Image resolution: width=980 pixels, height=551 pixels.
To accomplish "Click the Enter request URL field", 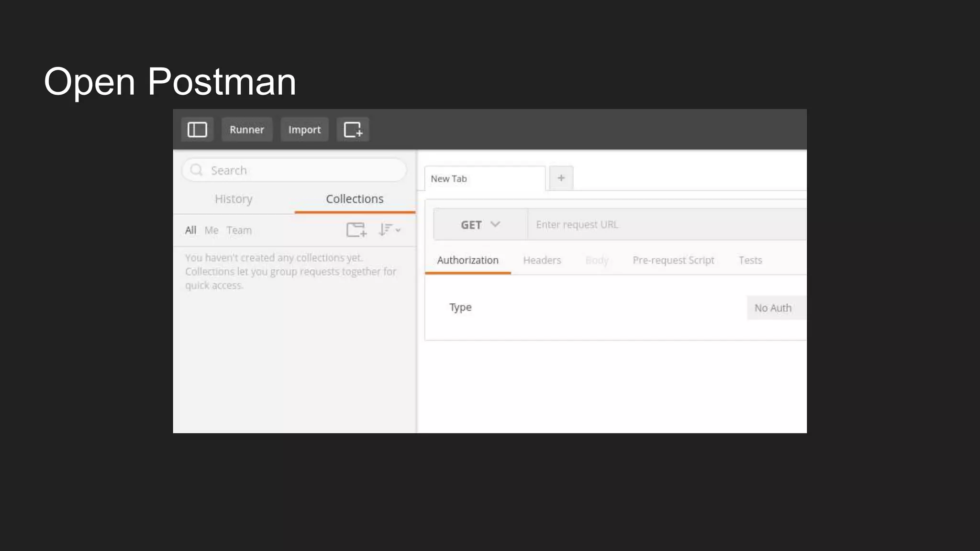I will pos(667,224).
